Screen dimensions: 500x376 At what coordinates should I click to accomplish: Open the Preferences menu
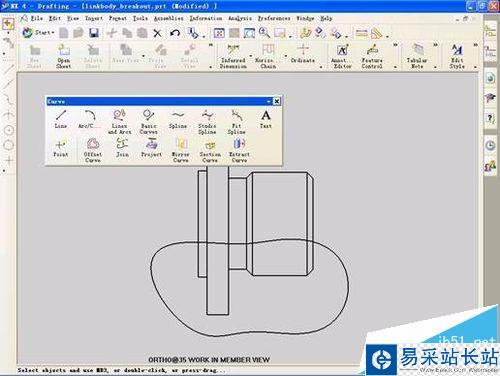[x=274, y=18]
